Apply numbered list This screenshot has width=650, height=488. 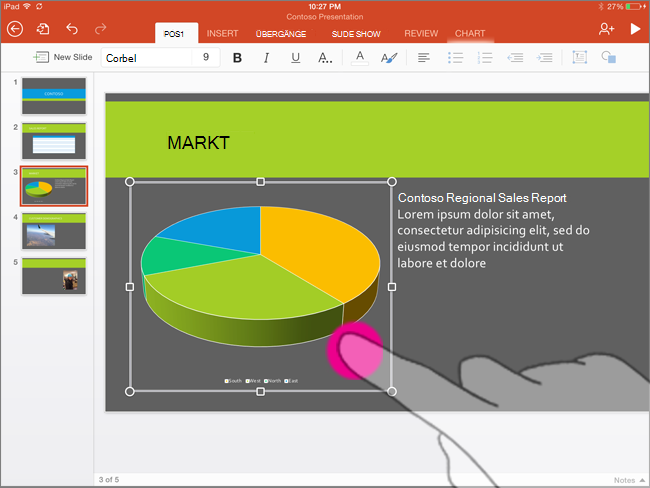484,58
